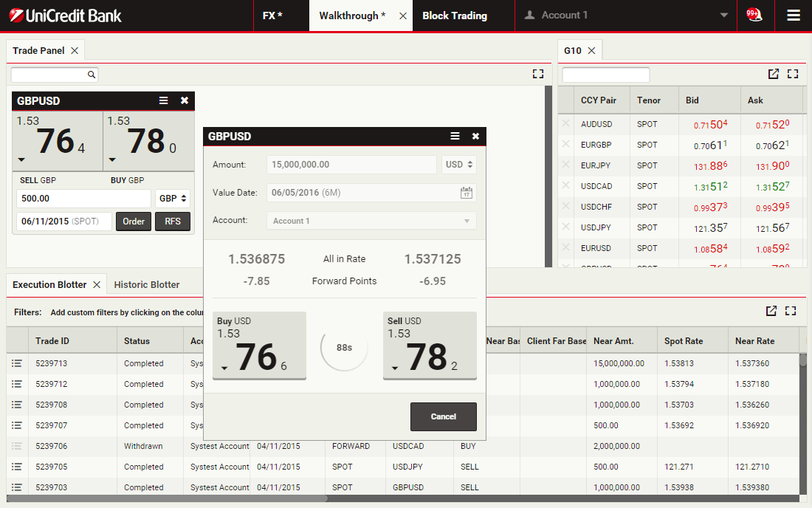Expand the Account 1 header dropdown
Screen dimensions: 812x508
point(723,16)
